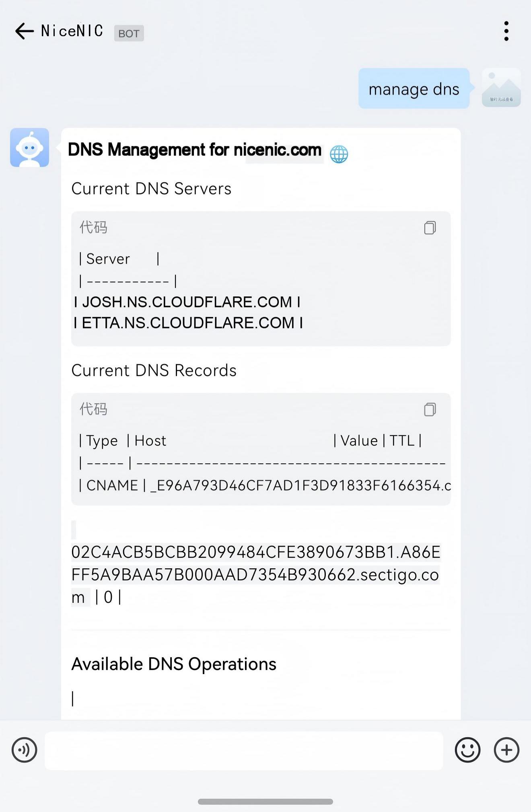Viewport: 531px width, 812px height.
Task: Focus the message input field
Action: pyautogui.click(x=244, y=750)
